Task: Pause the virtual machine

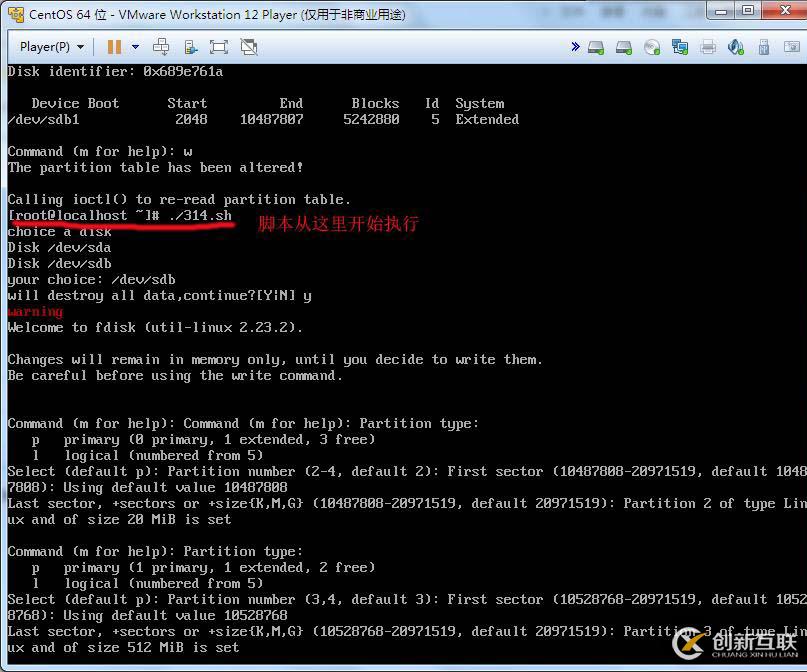Action: coord(114,47)
